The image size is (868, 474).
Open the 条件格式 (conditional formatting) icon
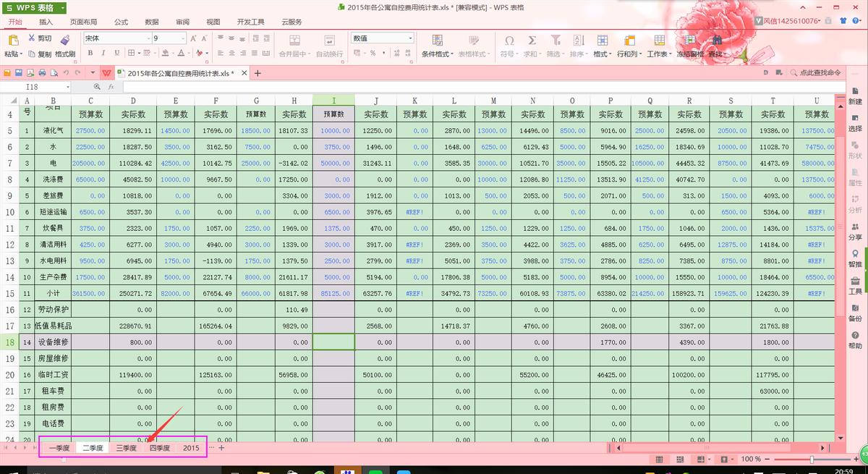[437, 41]
